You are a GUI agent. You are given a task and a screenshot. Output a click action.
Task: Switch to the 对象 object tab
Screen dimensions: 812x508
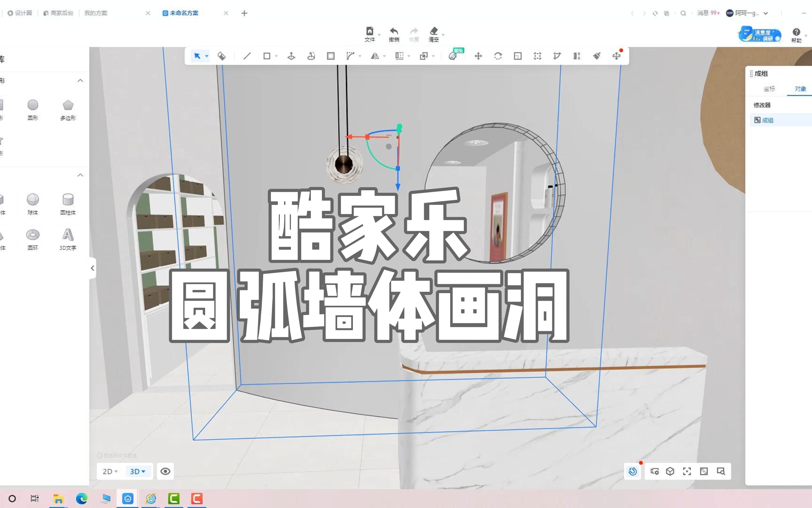click(800, 89)
